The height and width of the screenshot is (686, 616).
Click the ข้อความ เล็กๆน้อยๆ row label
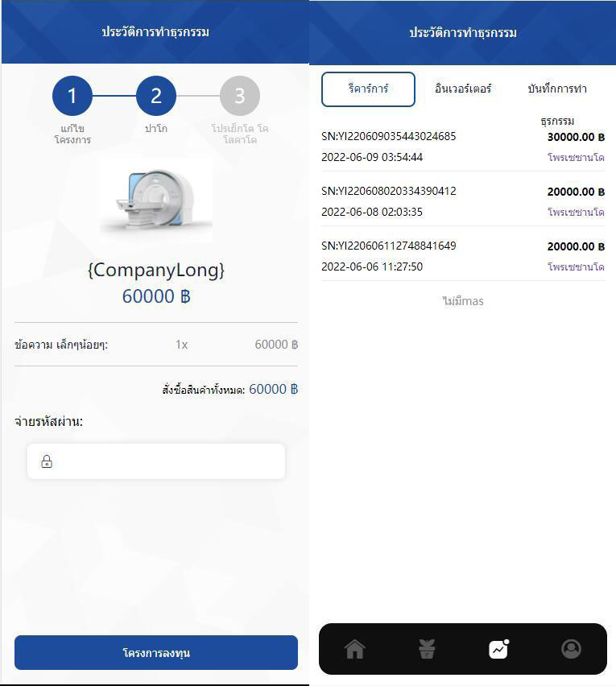click(61, 345)
